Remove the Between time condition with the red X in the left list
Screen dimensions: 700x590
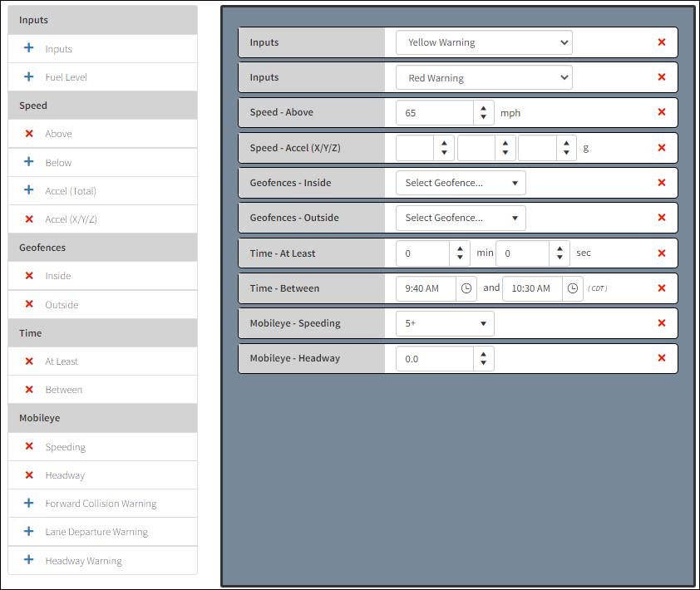pos(29,389)
